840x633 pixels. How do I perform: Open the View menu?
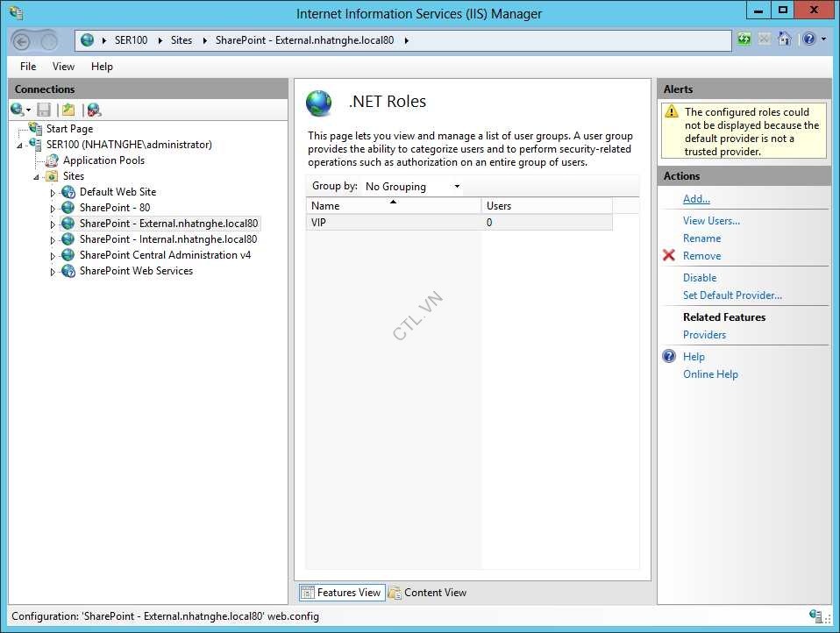[x=63, y=67]
